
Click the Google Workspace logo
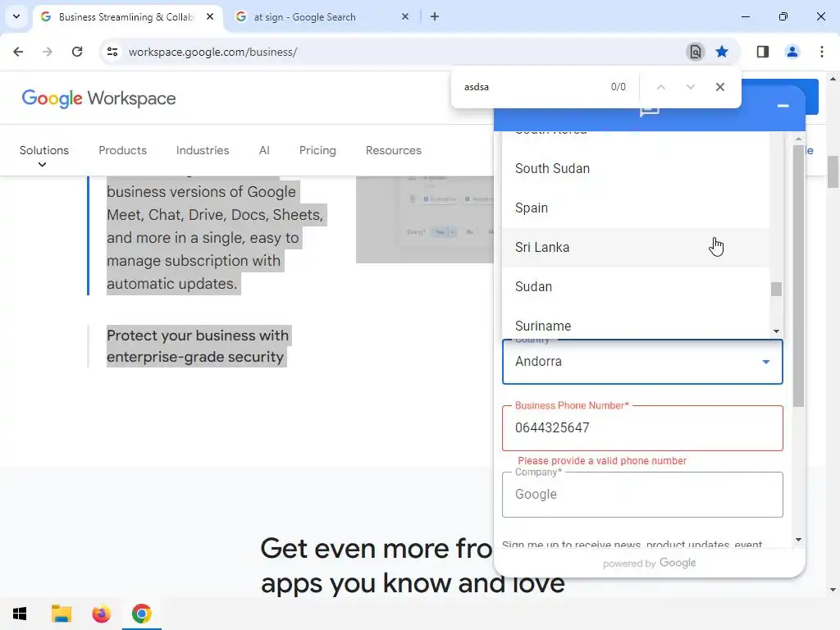pos(98,98)
